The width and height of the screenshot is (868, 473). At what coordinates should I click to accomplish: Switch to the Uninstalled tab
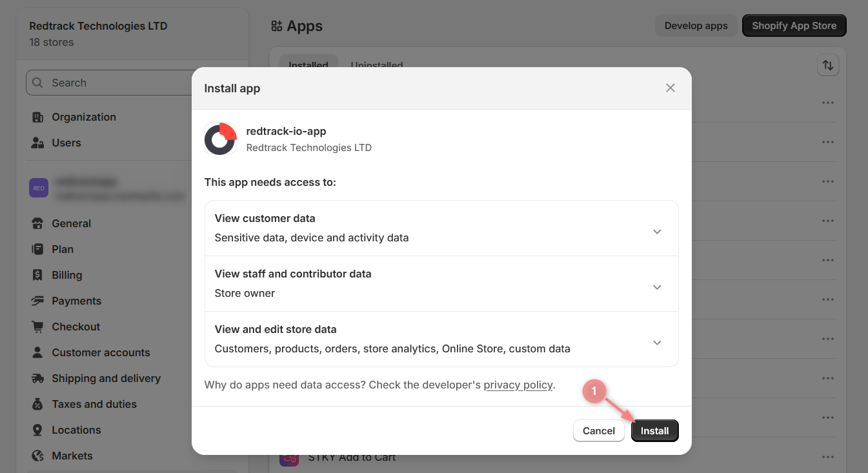(377, 65)
